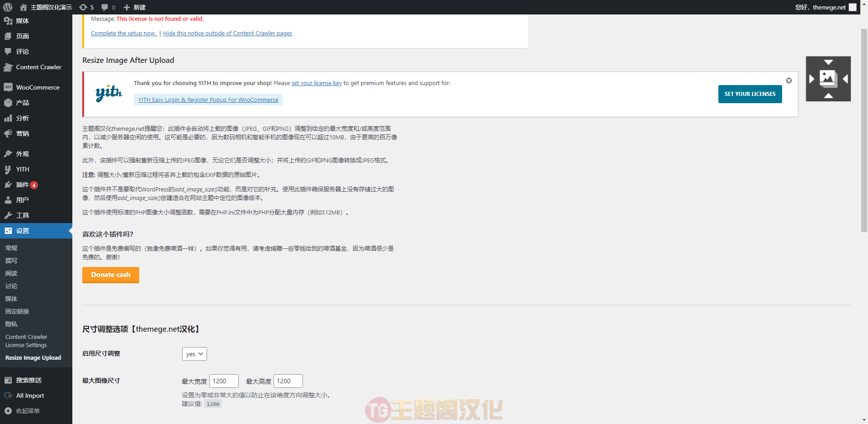The height and width of the screenshot is (424, 868).
Task: Open the comments bubble icon in admin bar
Action: click(108, 7)
